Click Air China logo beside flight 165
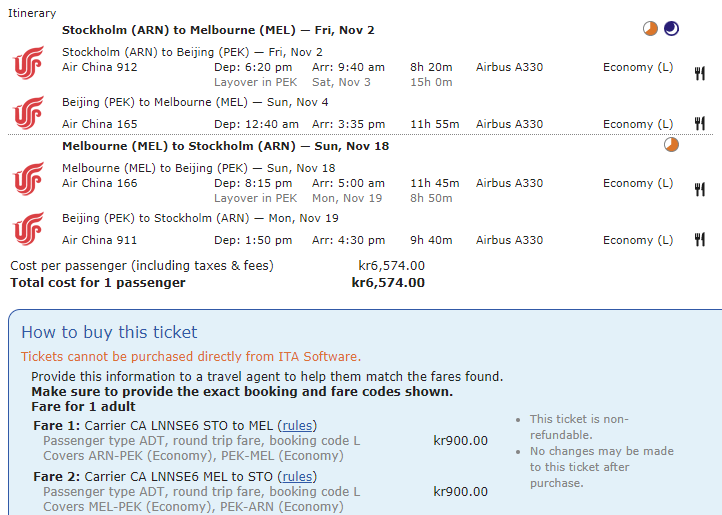Screen dimensions: 722x515 click(x=29, y=112)
